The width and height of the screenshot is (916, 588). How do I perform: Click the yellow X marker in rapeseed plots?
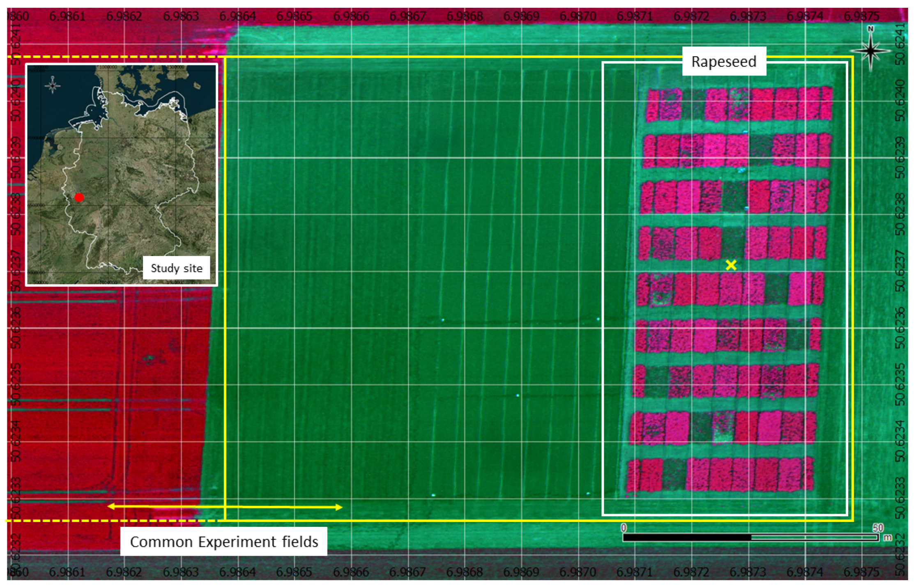click(x=731, y=265)
